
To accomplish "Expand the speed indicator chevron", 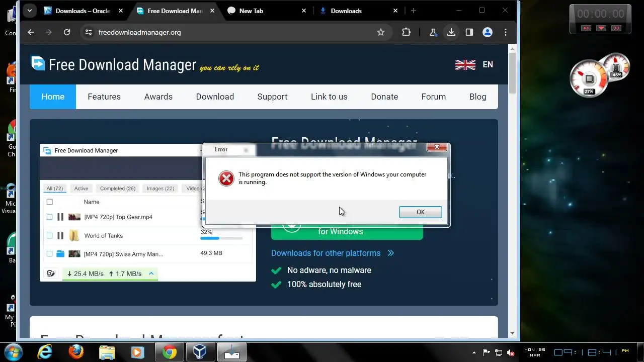I will click(151, 274).
